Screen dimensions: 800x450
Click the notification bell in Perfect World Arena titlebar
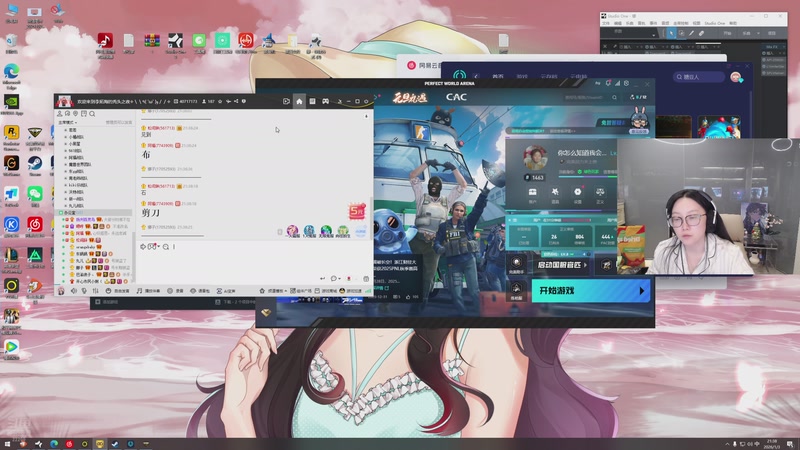tap(608, 83)
